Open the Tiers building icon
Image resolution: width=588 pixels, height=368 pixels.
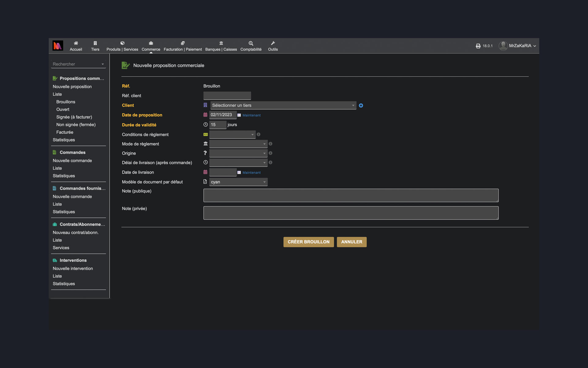click(95, 43)
